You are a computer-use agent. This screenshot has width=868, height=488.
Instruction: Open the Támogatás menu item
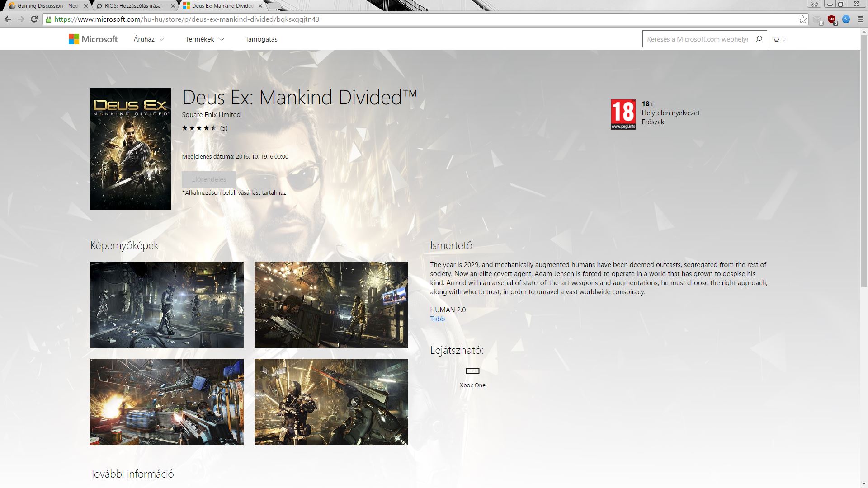point(261,39)
